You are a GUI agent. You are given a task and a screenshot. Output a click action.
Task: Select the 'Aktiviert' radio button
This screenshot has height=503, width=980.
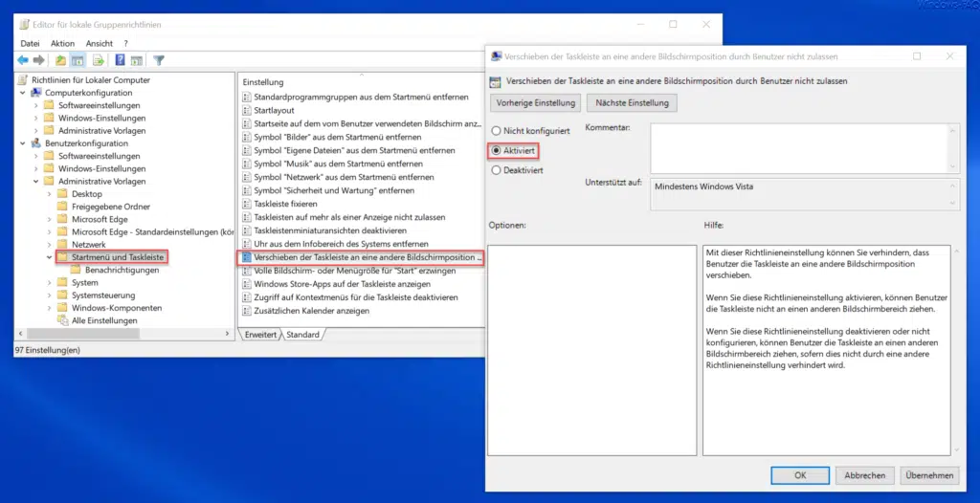[x=496, y=150]
